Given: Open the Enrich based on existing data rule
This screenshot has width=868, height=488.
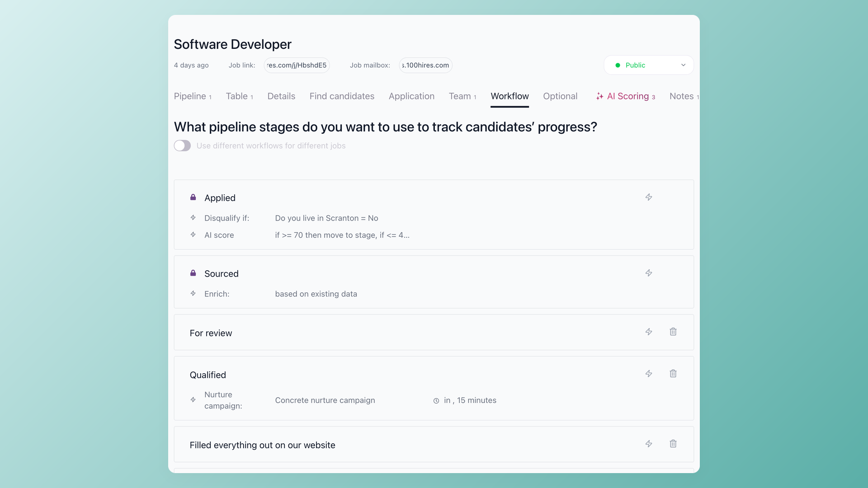Looking at the screenshot, I should (316, 294).
